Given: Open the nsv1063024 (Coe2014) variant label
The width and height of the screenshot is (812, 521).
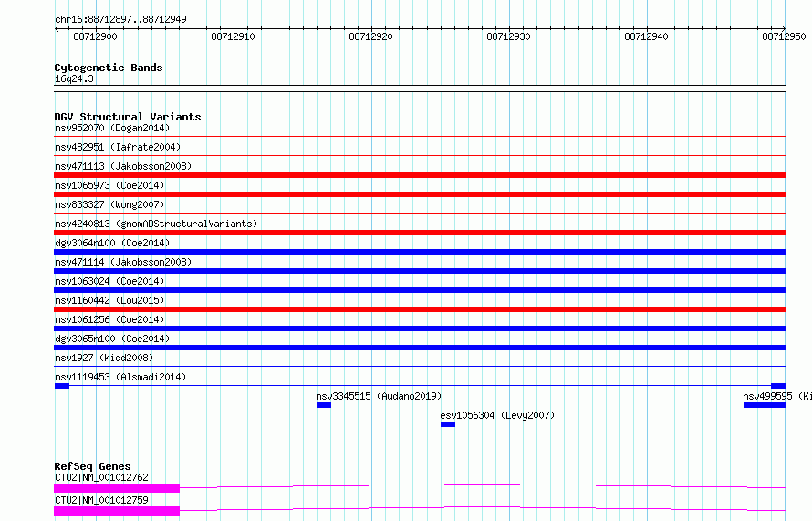Looking at the screenshot, I should click(x=109, y=281).
